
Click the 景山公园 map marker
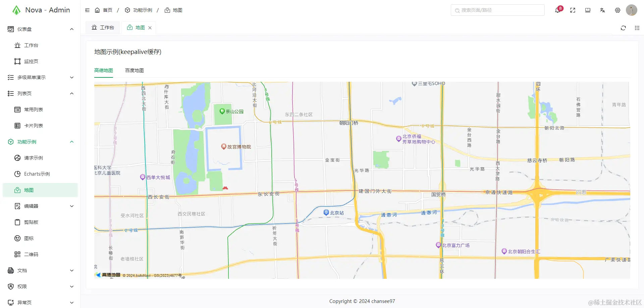pos(222,111)
